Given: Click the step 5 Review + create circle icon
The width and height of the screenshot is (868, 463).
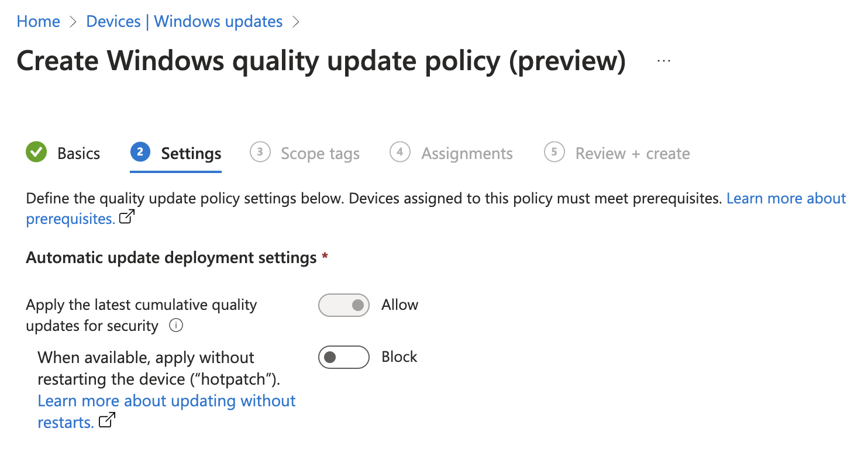Looking at the screenshot, I should (x=554, y=153).
